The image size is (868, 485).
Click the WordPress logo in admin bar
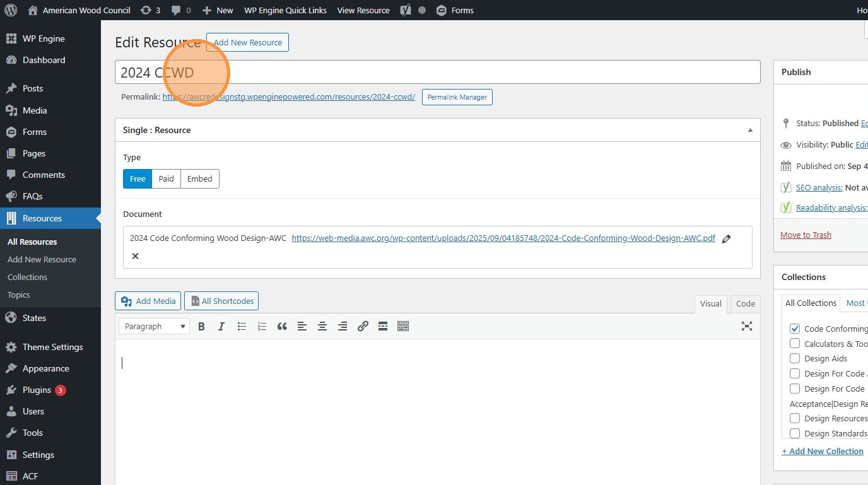(11, 10)
